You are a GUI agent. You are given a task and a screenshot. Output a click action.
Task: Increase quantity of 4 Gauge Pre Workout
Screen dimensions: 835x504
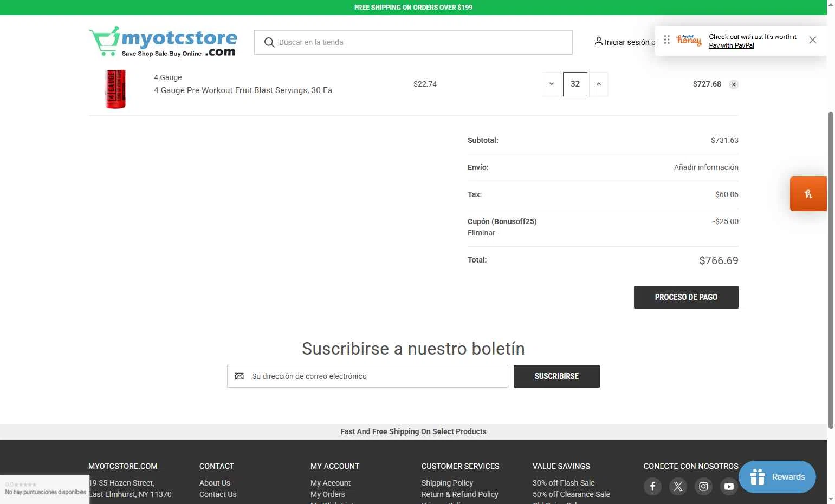(598, 84)
